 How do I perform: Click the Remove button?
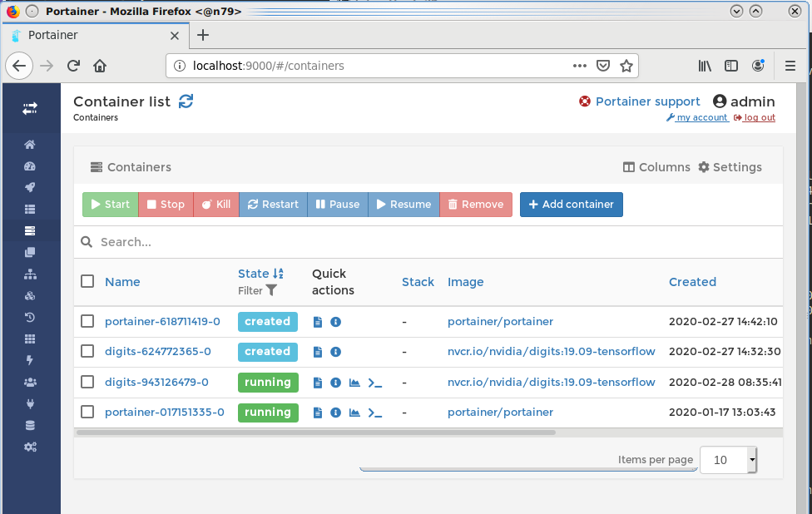[476, 205]
